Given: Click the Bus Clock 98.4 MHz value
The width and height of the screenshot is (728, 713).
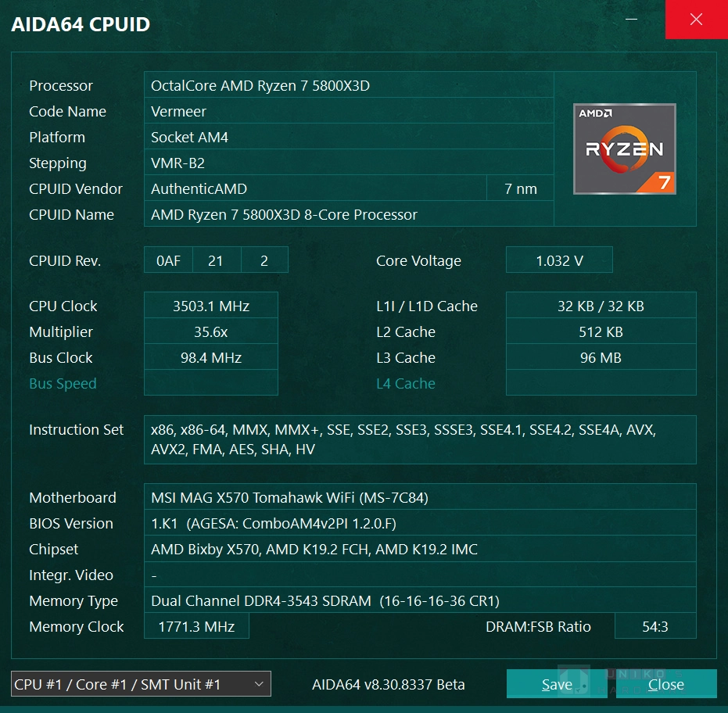Looking at the screenshot, I should click(x=211, y=357).
